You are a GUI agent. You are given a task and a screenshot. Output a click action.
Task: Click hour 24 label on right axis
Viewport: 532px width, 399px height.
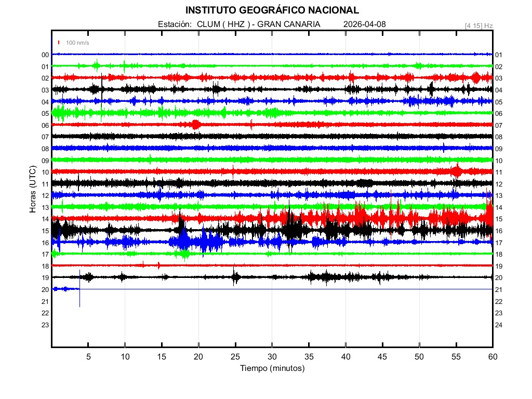pos(499,325)
